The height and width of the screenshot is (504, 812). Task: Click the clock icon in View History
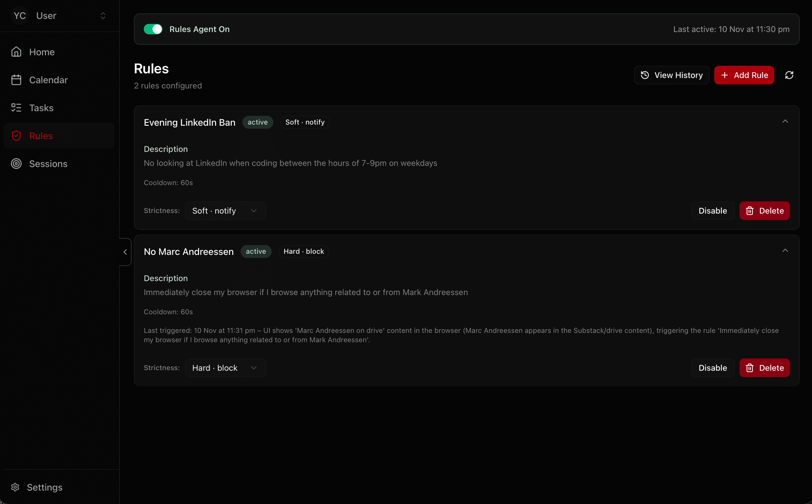pyautogui.click(x=645, y=75)
